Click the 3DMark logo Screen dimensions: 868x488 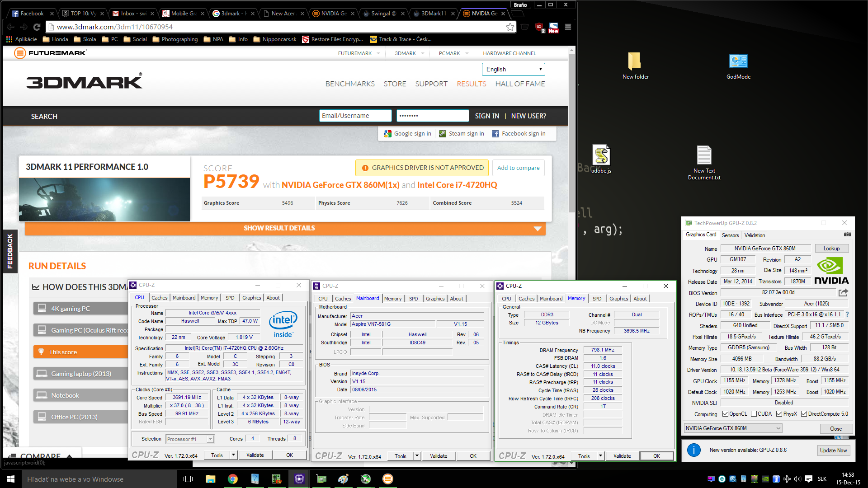click(x=84, y=81)
